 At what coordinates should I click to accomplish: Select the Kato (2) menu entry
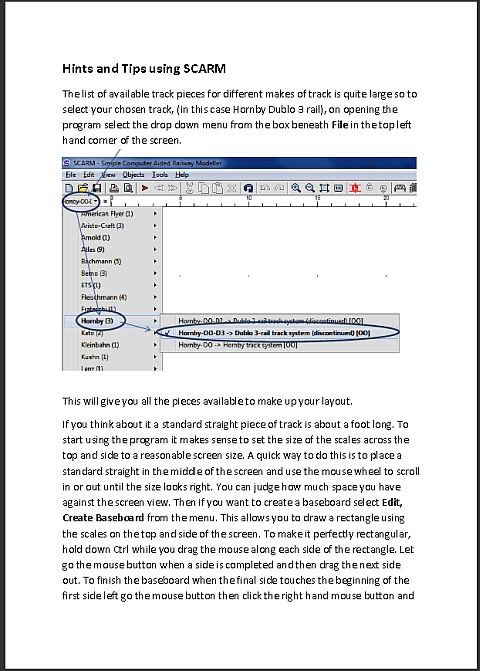(x=113, y=333)
